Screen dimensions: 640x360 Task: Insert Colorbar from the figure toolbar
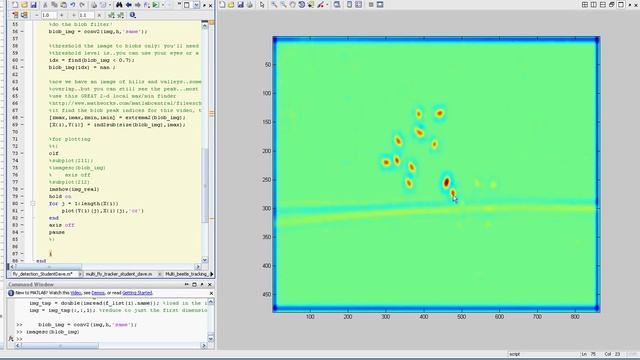click(x=349, y=4)
